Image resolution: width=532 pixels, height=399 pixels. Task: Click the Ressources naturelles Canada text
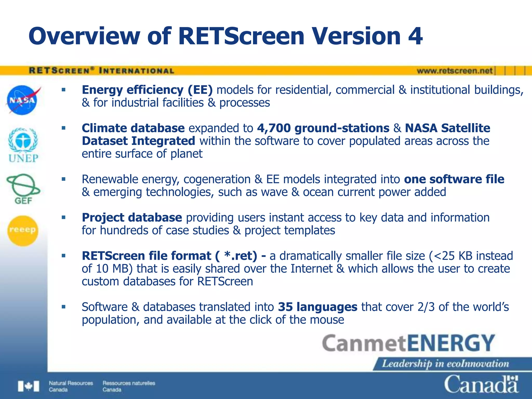pos(129,386)
